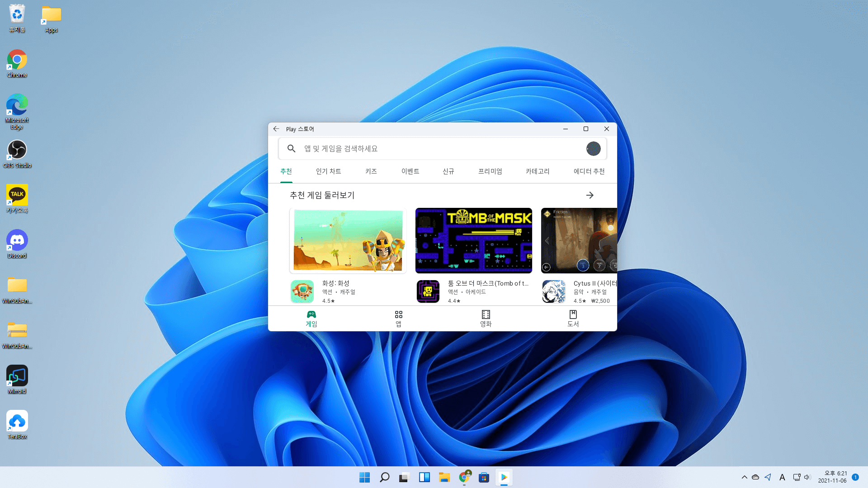Screen dimensions: 868x488
Task: Switch to the 추천 tab
Action: (286, 171)
